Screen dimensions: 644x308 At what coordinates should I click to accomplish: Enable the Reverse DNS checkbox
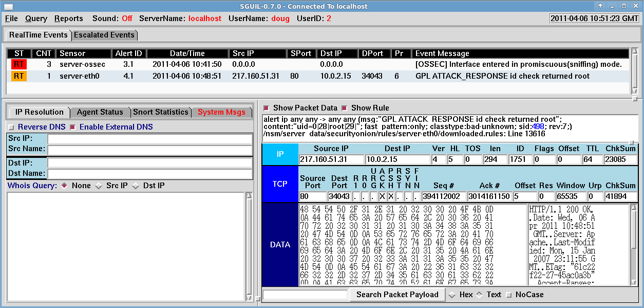[x=11, y=127]
